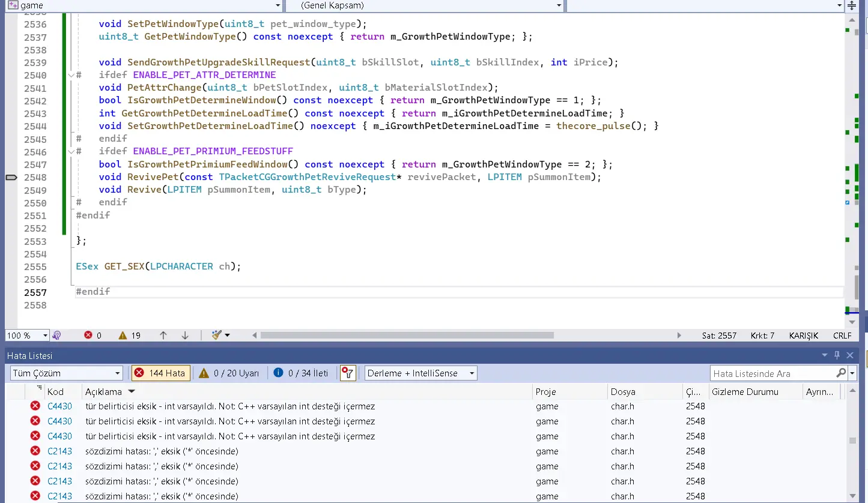
Task: Open the Tüm Çözüm scope dropdown
Action: (x=66, y=373)
